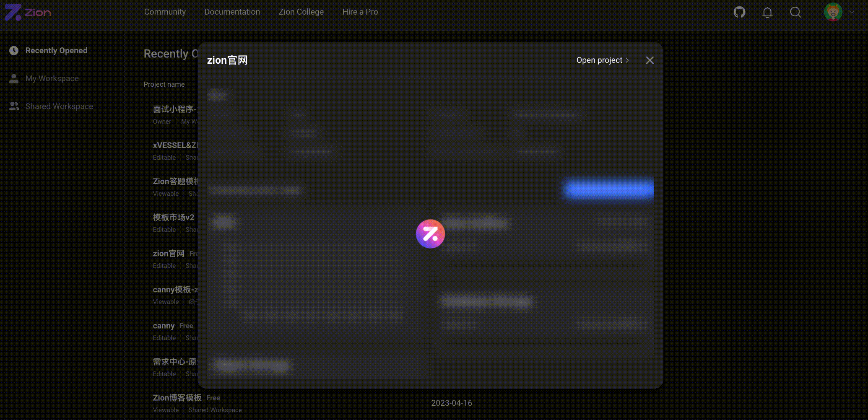Click the Free badge beside canny
868x420 pixels.
coord(186,326)
